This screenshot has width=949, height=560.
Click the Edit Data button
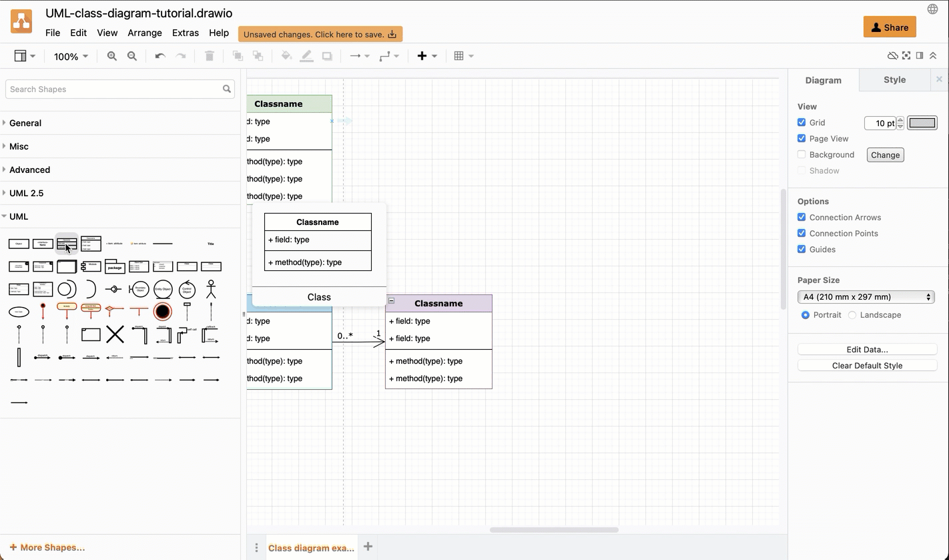[867, 349]
